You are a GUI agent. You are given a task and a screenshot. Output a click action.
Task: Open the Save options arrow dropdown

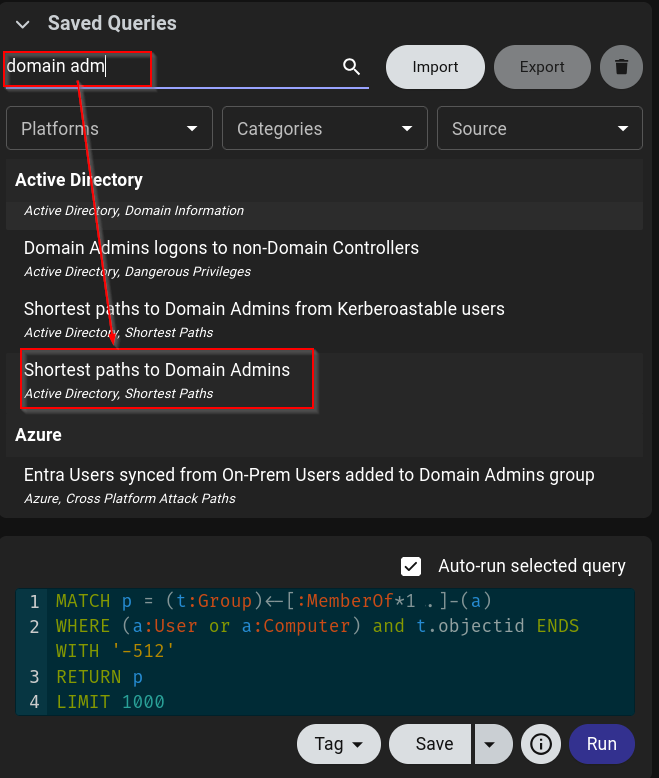490,744
